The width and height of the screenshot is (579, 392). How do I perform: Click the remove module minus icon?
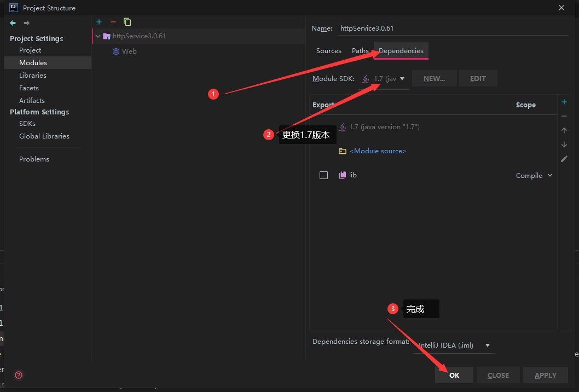tap(113, 22)
